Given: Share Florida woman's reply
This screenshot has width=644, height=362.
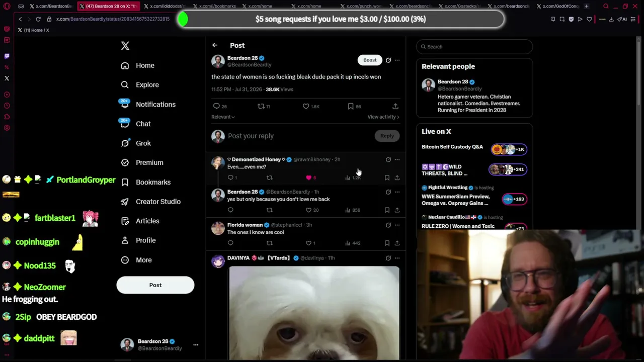Looking at the screenshot, I should point(397,243).
